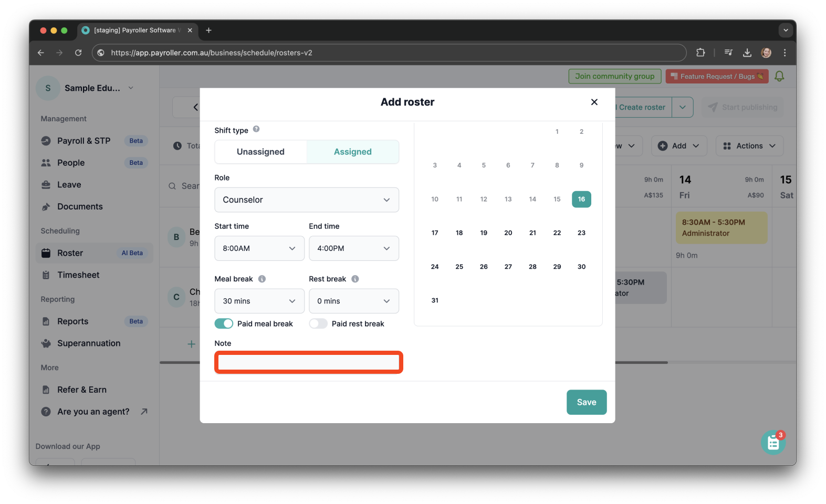Open Payroll & STP in sidebar
The image size is (826, 504).
[x=95, y=141]
